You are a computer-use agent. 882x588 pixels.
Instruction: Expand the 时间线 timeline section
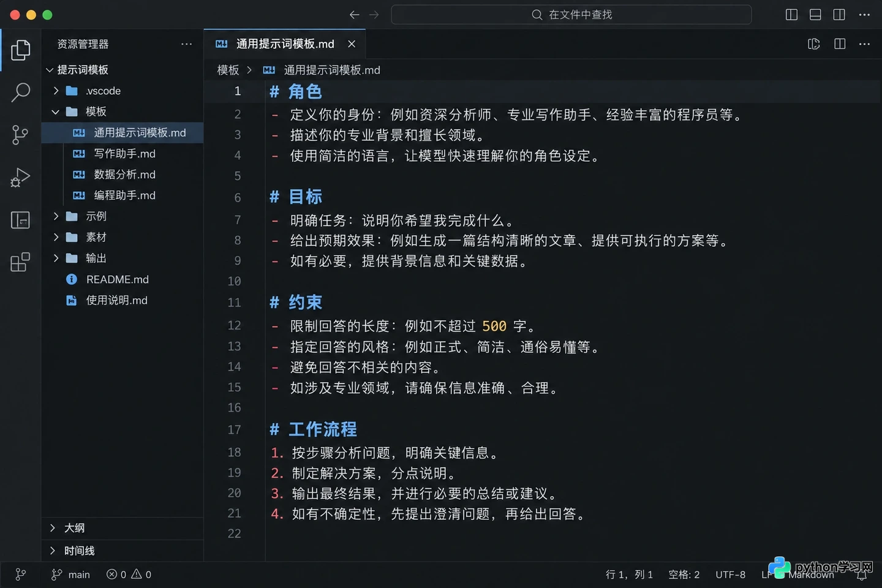[123, 551]
